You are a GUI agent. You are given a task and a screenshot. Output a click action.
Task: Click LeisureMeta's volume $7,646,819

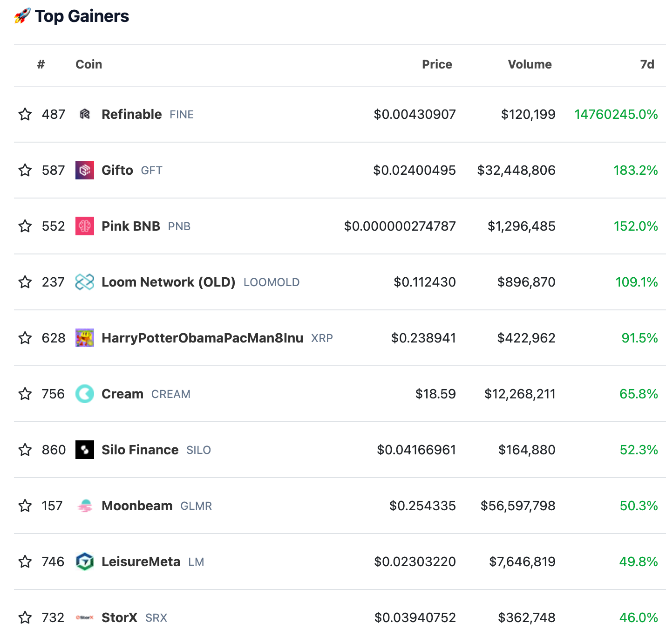click(522, 562)
